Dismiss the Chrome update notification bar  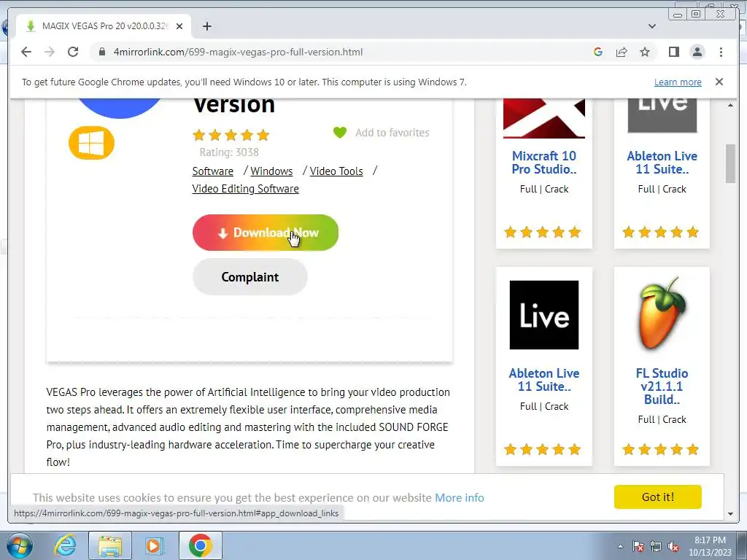[x=719, y=82]
